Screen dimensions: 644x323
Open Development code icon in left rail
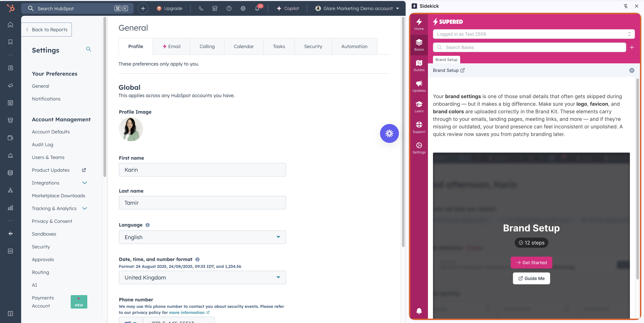[x=10, y=251]
